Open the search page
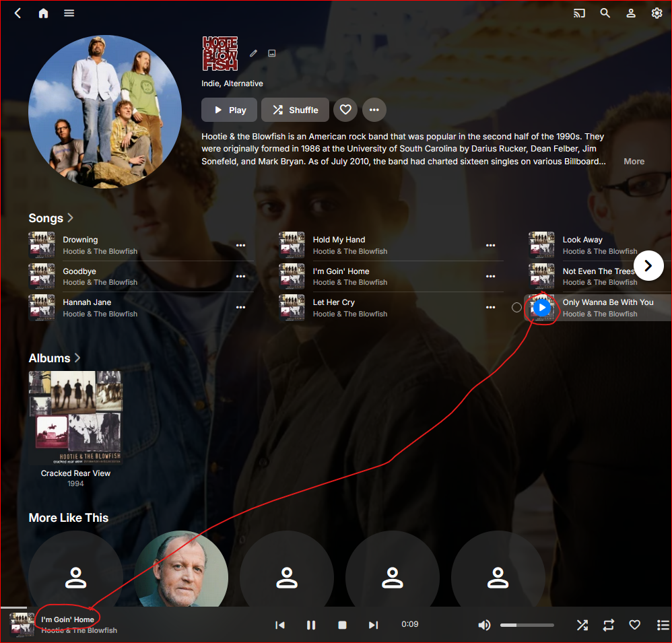The height and width of the screenshot is (643, 672). point(605,13)
